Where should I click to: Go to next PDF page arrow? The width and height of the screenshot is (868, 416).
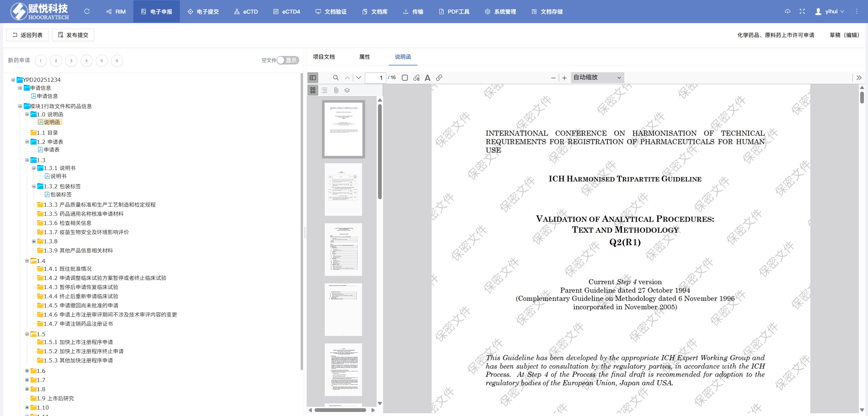click(x=359, y=78)
